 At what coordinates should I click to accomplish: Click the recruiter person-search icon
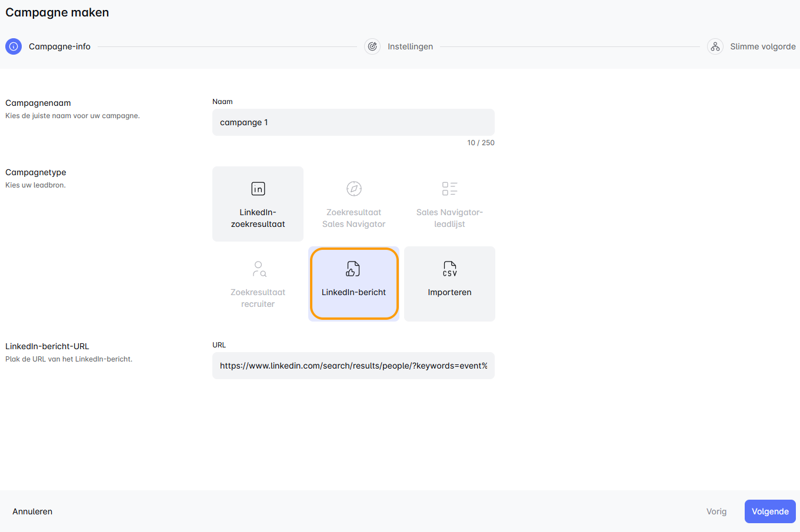click(x=259, y=269)
